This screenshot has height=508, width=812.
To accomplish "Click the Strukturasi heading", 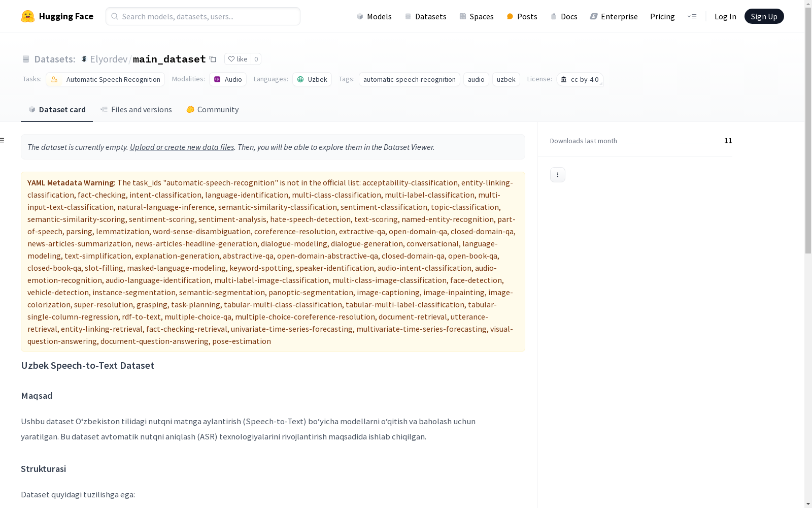I will pyautogui.click(x=43, y=469).
